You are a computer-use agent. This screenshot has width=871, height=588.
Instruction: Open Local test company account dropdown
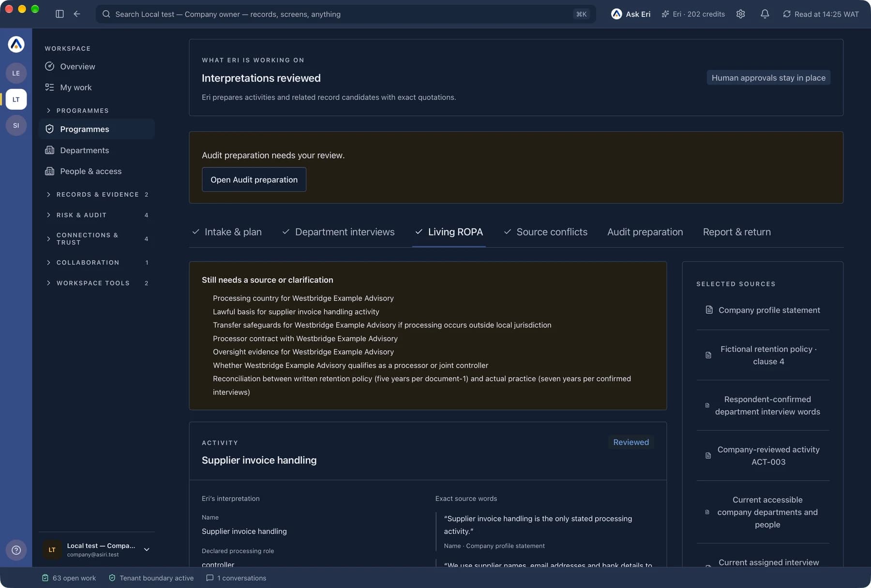[x=97, y=550]
